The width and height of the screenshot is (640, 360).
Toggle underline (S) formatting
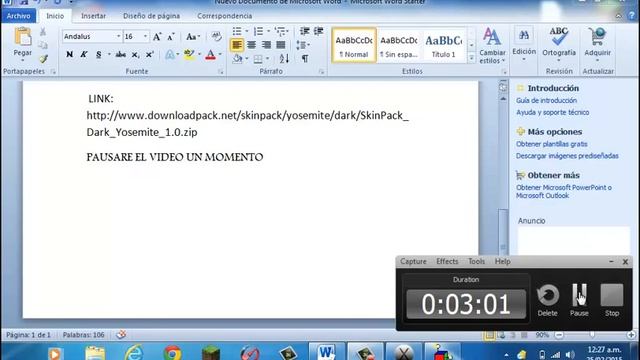point(98,54)
